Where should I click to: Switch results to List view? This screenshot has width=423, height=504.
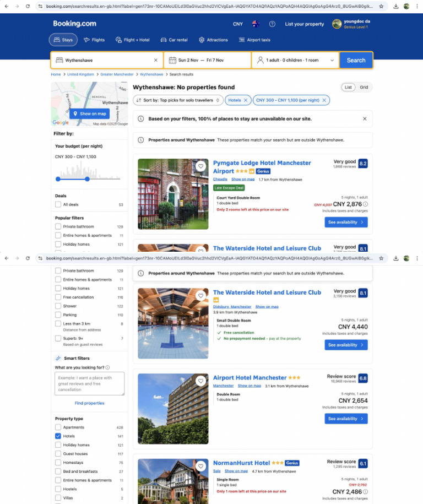coord(349,87)
